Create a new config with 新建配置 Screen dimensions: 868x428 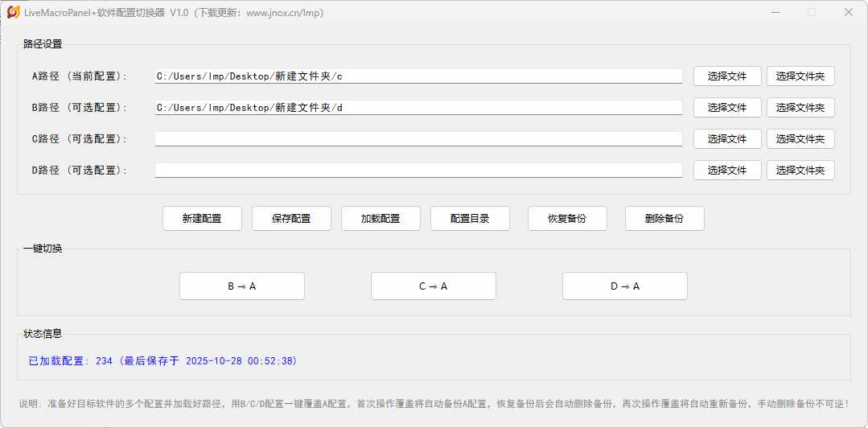(202, 219)
